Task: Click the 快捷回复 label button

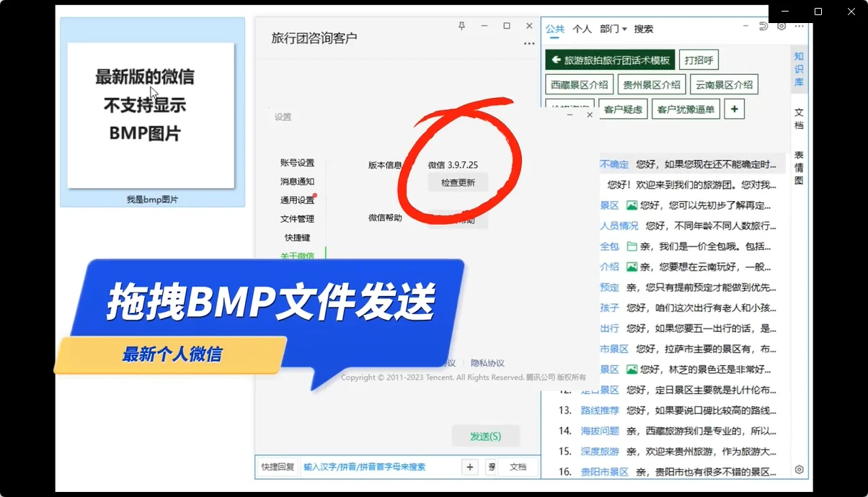Action: pos(278,467)
